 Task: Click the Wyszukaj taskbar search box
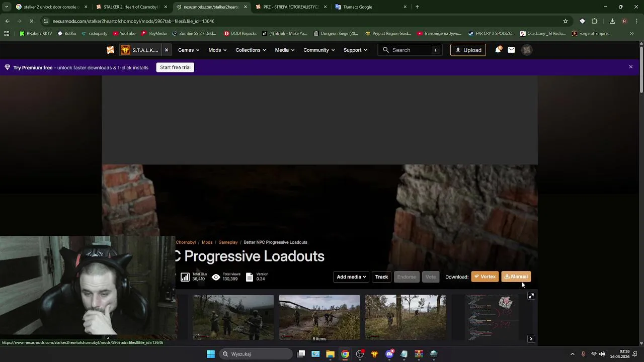(x=257, y=354)
